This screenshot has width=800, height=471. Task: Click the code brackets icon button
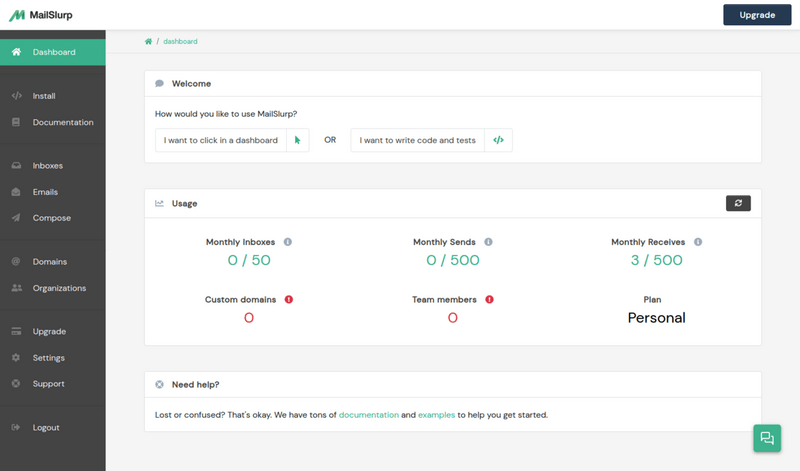[498, 141]
